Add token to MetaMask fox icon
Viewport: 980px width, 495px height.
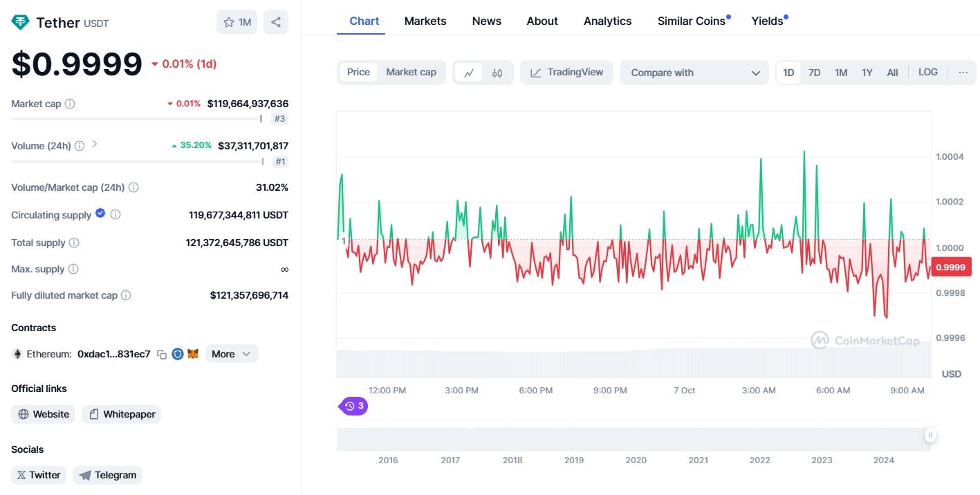(x=193, y=354)
